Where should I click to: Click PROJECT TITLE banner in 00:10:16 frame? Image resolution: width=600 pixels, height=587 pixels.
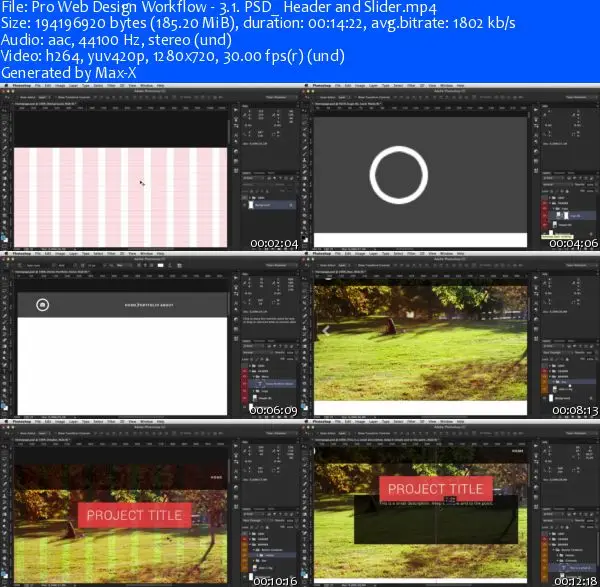(134, 515)
